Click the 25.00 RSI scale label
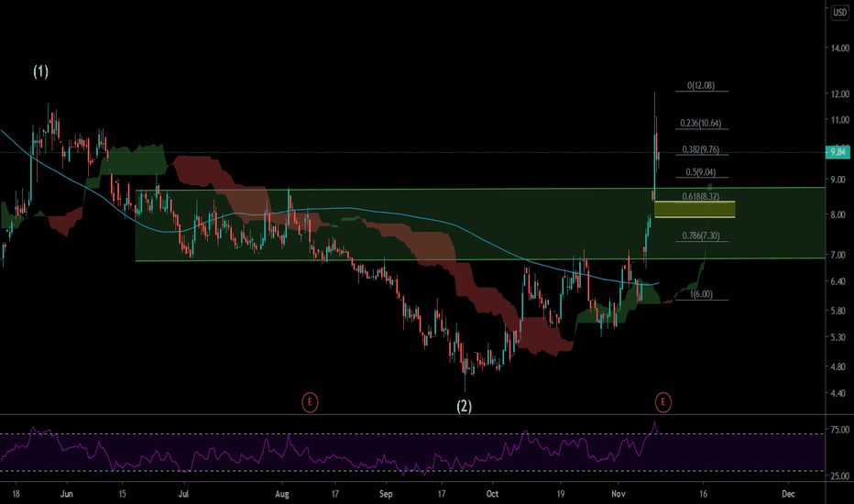The height and width of the screenshot is (504, 854). point(839,476)
